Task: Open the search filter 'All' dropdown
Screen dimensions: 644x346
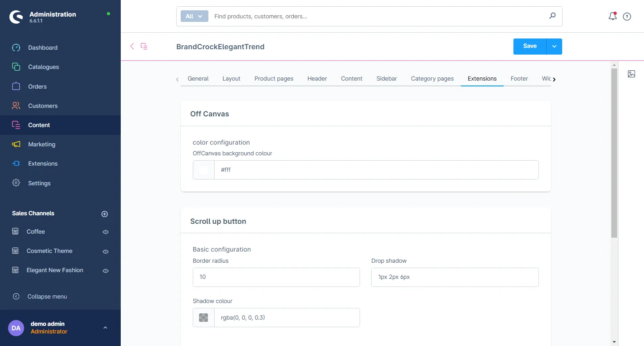Action: coord(194,16)
